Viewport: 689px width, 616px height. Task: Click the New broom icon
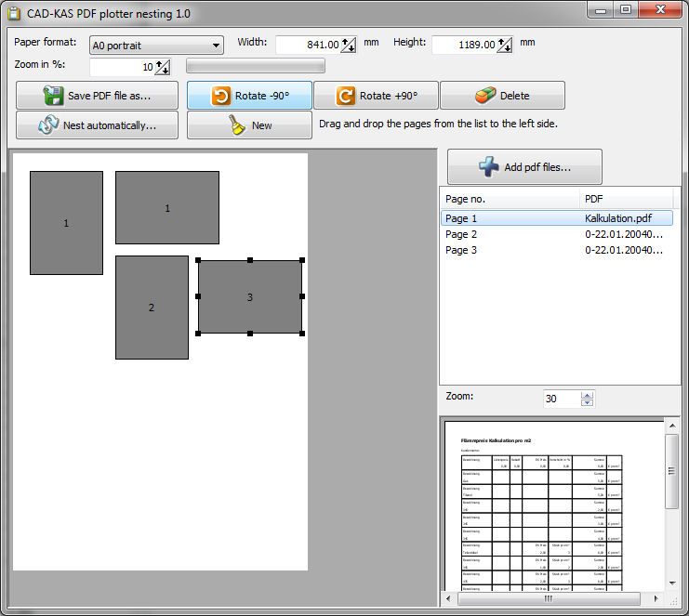point(238,125)
